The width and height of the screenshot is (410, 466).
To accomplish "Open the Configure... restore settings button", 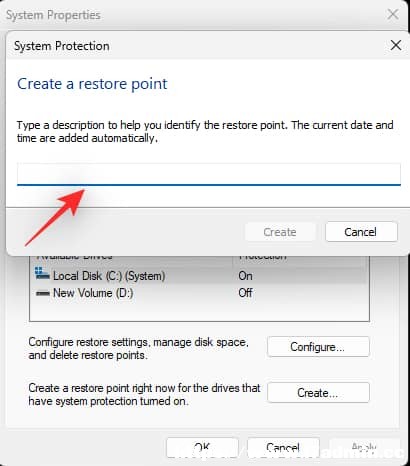I will [318, 347].
